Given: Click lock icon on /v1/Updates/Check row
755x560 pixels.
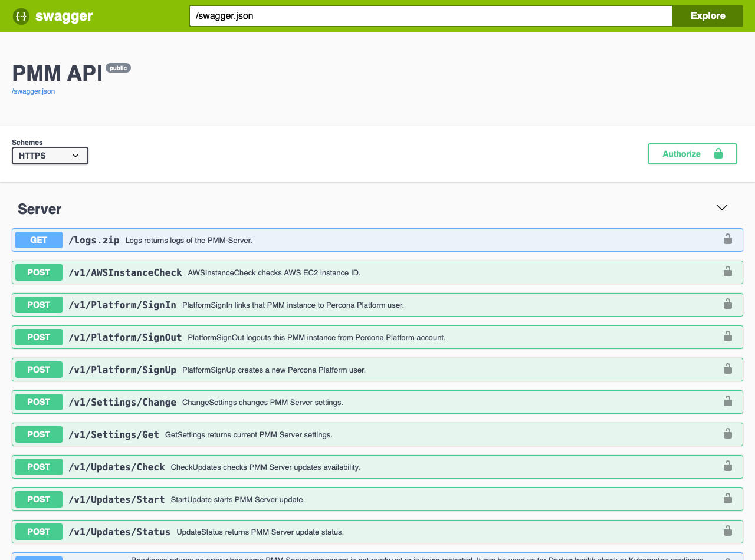Looking at the screenshot, I should [728, 466].
